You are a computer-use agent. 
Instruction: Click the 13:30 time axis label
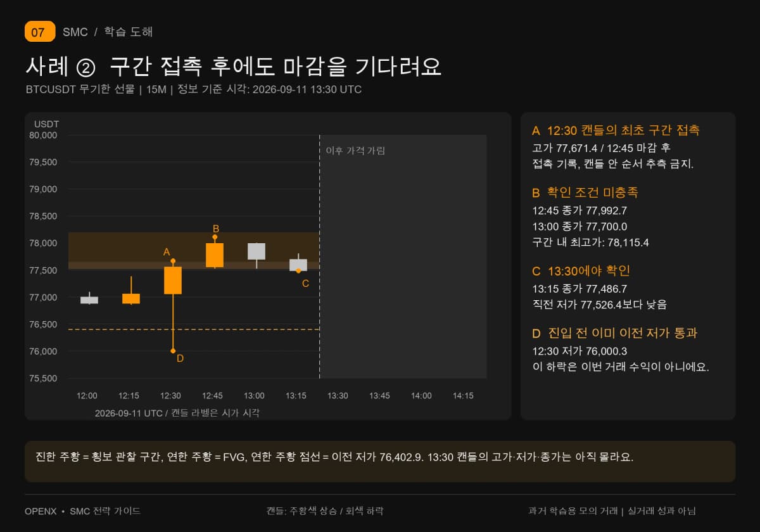tap(338, 396)
